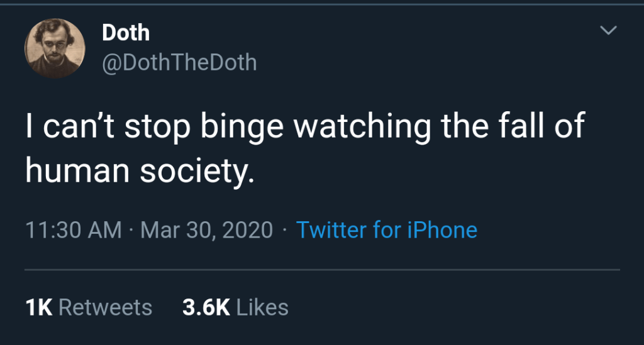Viewport: 644px width, 345px height.
Task: Click the 1K retweet count number
Action: 38,307
